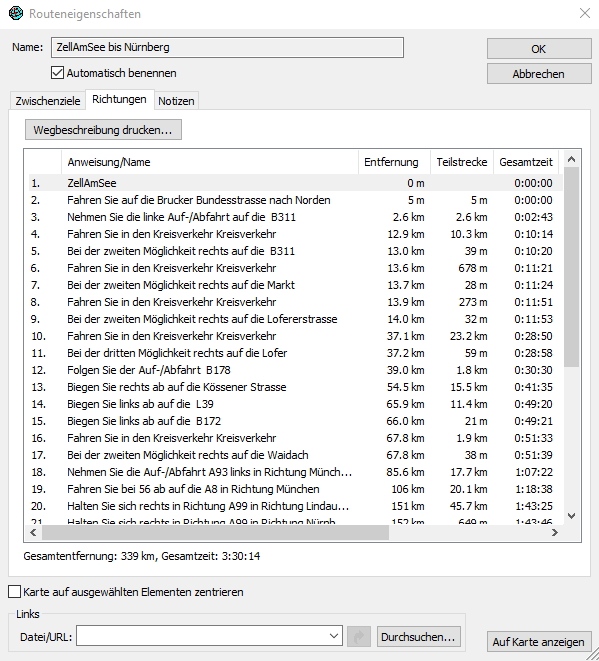The height and width of the screenshot is (661, 599).
Task: Click Gesamtzeit value 1:43:25
Action: 534,506
